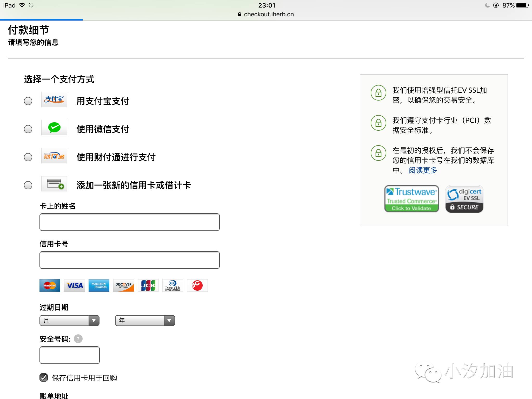The width and height of the screenshot is (532, 399).
Task: Click the American Express logo
Action: click(99, 285)
